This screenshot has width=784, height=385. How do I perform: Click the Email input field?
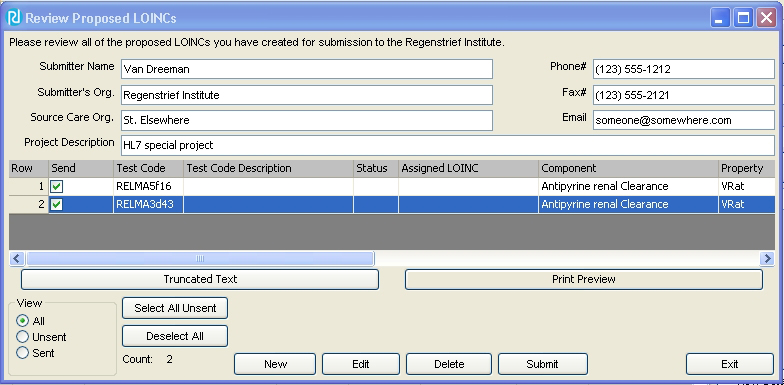click(684, 120)
